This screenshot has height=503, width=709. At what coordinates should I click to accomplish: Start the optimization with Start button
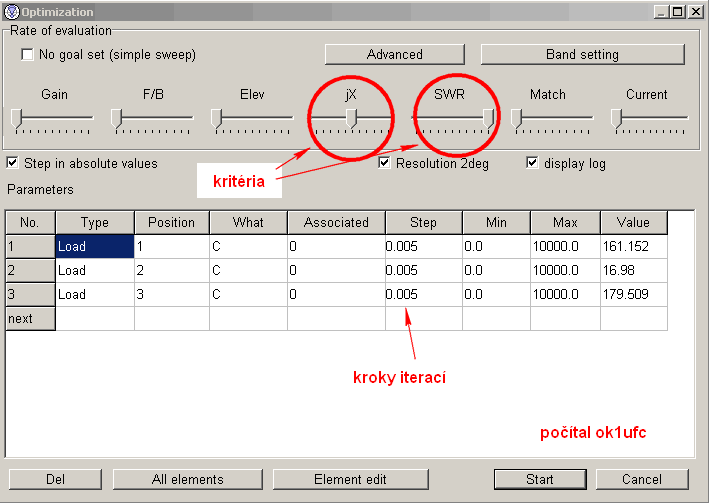pyautogui.click(x=540, y=479)
